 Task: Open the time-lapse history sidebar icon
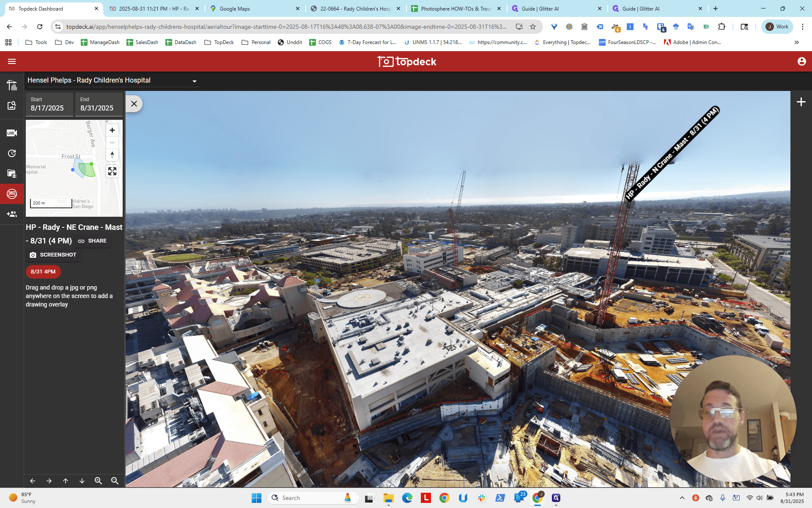[x=12, y=153]
